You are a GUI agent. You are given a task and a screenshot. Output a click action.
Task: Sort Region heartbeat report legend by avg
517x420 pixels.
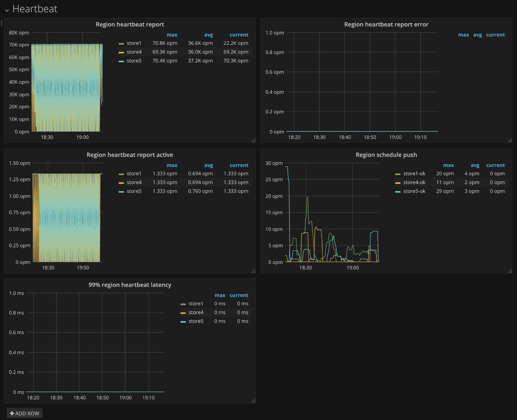[x=208, y=35]
